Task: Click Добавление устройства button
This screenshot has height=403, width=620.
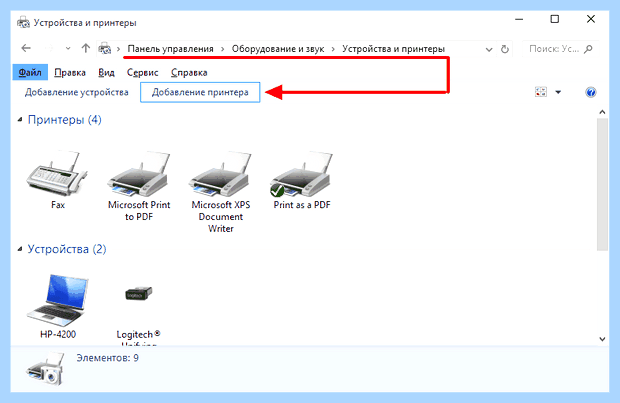Action: tap(77, 92)
